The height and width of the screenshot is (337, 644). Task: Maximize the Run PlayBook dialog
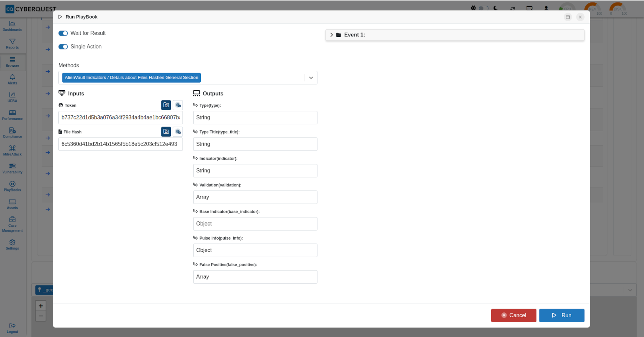click(x=568, y=17)
